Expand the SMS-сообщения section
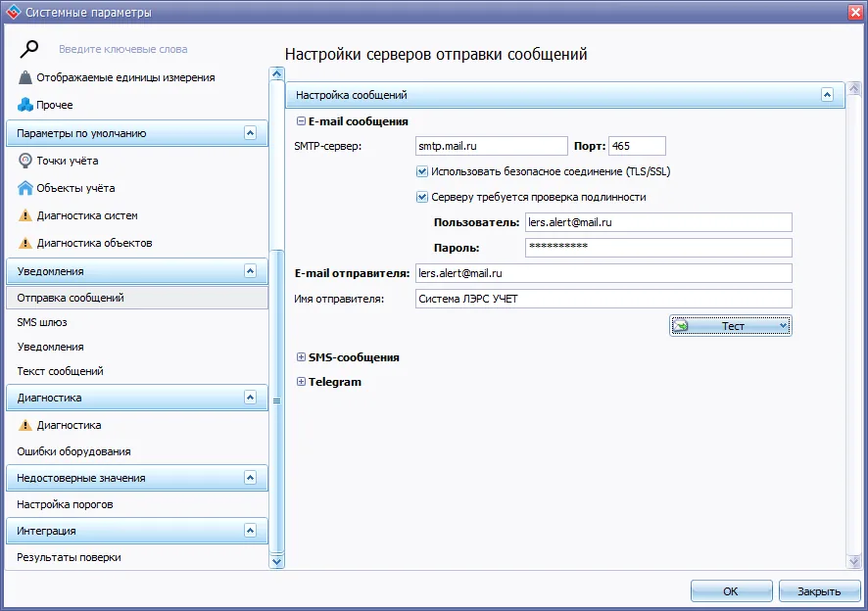 point(301,357)
